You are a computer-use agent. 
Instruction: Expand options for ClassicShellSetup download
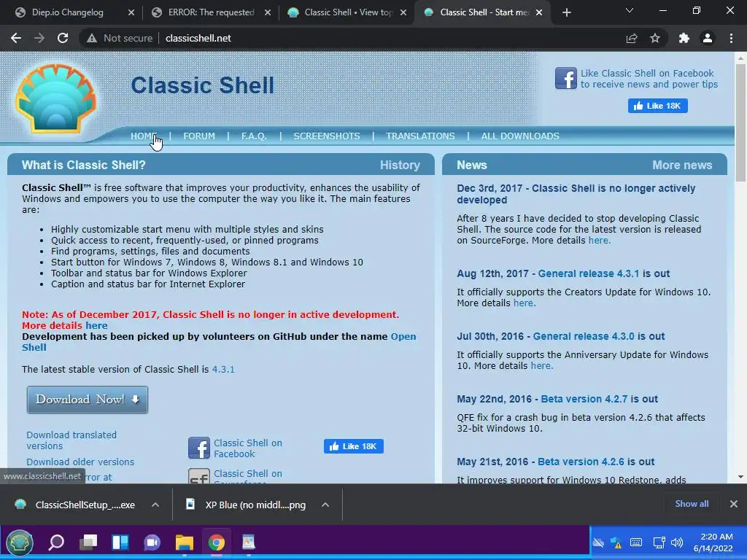pos(155,505)
